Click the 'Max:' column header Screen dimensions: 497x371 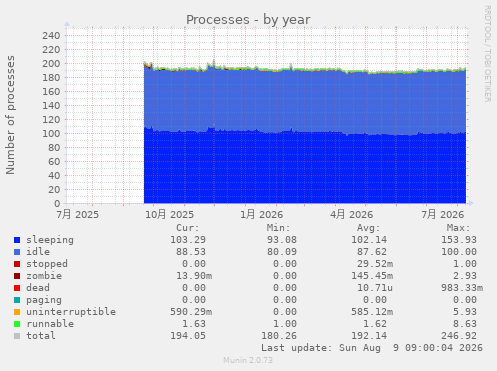click(x=459, y=228)
